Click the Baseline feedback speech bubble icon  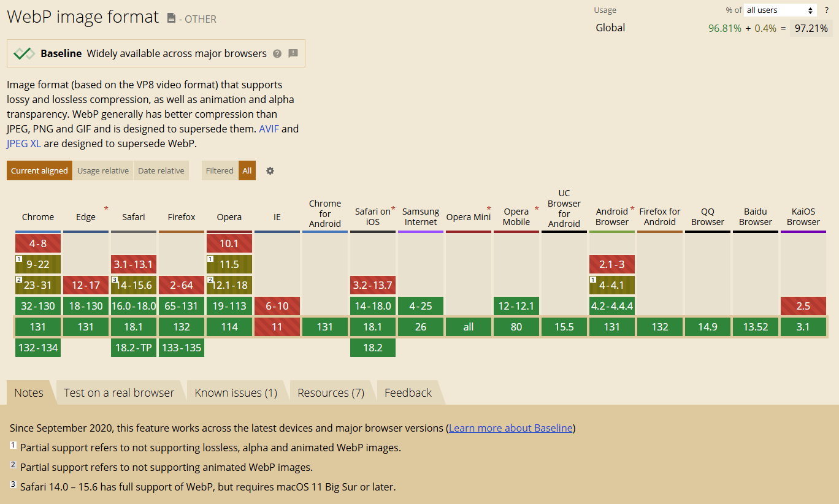(293, 53)
